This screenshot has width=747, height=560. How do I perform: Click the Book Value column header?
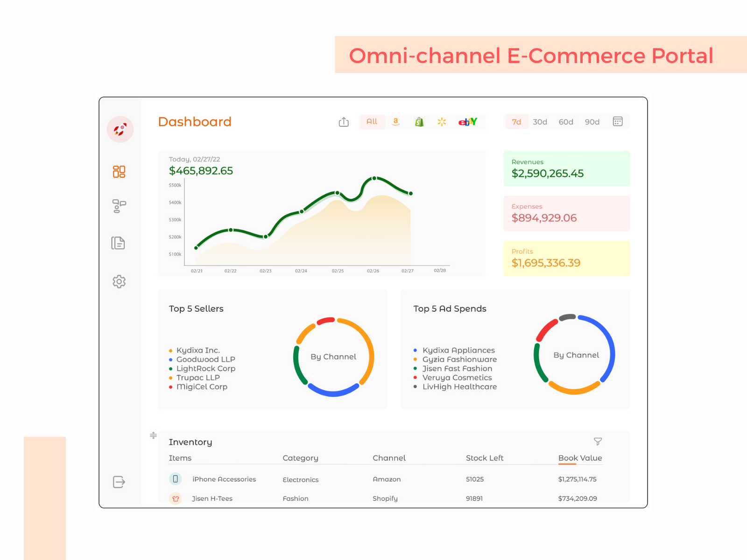pyautogui.click(x=580, y=458)
